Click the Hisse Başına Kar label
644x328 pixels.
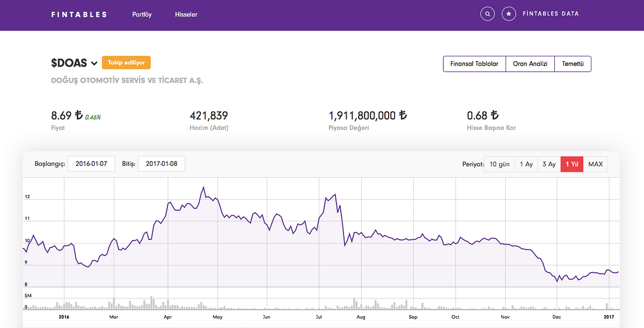point(492,128)
